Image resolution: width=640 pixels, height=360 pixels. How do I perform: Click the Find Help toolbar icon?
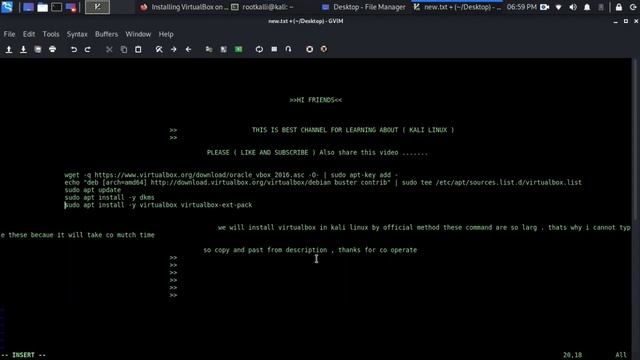pyautogui.click(x=324, y=49)
